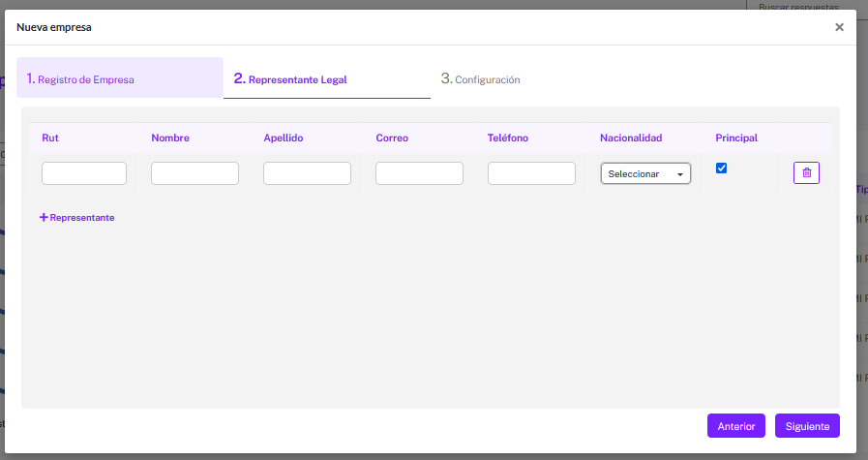Add a new Representante row
The height and width of the screenshot is (460, 868).
pyautogui.click(x=77, y=218)
